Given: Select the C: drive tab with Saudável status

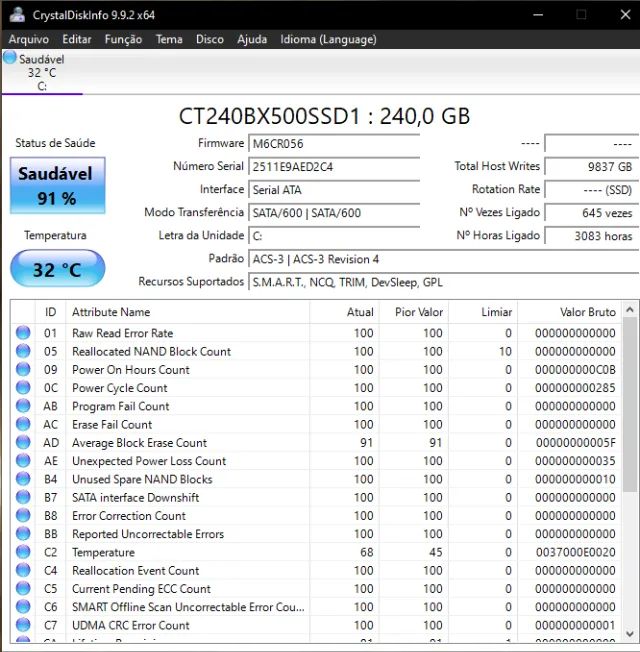Looking at the screenshot, I should [x=42, y=72].
